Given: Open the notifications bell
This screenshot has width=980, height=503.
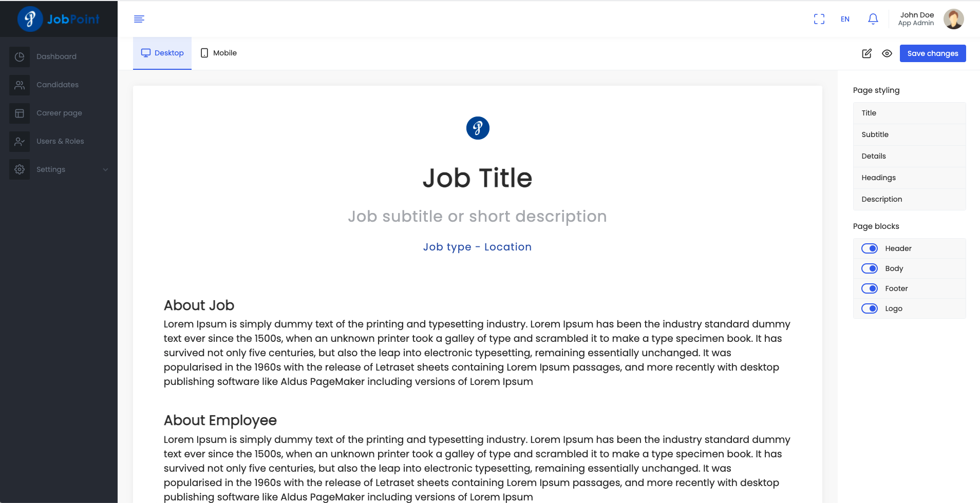Looking at the screenshot, I should tap(873, 19).
